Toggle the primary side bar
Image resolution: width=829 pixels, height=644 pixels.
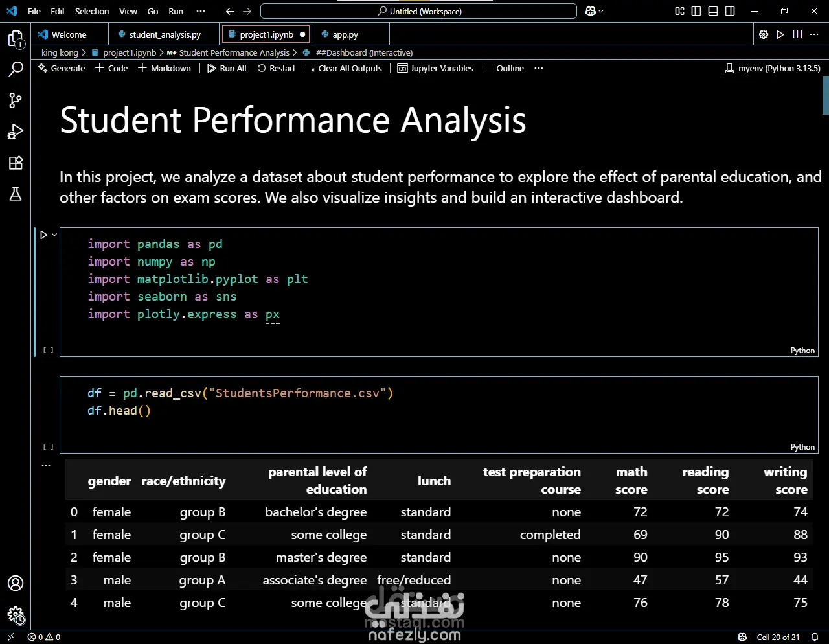tap(696, 11)
